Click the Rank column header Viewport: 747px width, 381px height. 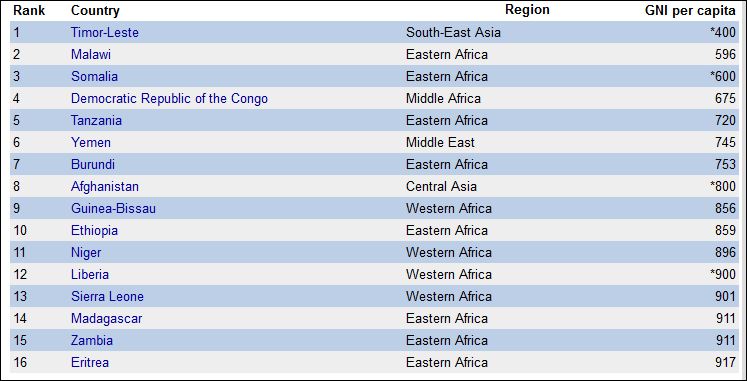point(29,10)
